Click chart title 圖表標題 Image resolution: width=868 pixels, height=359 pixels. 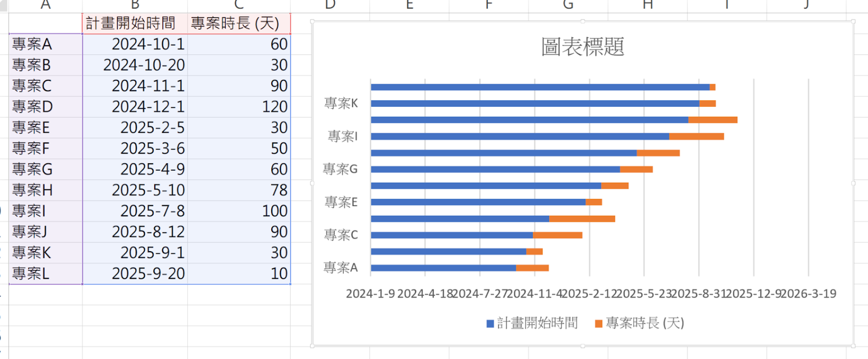pos(583,47)
